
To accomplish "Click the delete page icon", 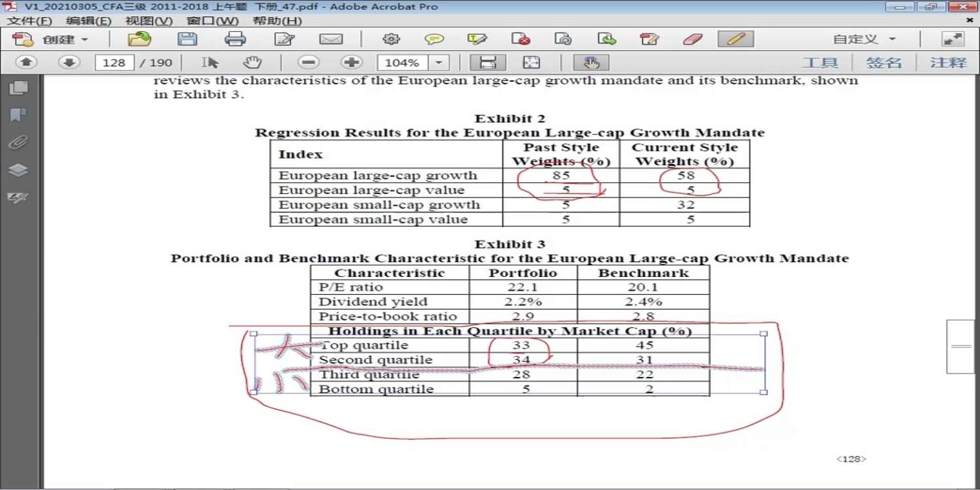I will 521,39.
